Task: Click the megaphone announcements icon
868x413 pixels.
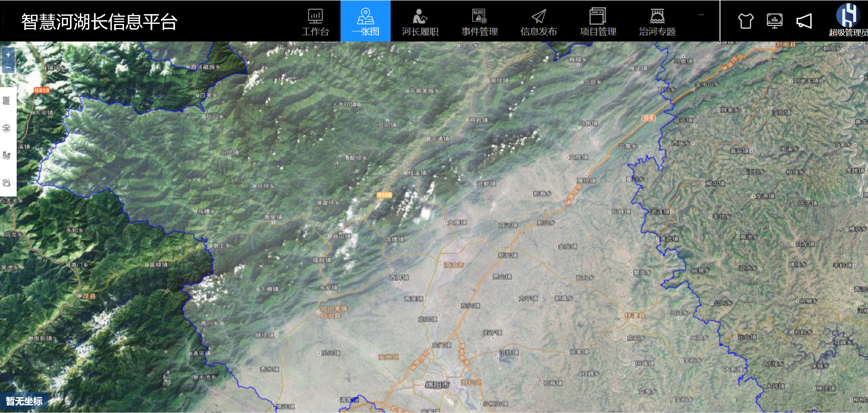Action: (804, 21)
